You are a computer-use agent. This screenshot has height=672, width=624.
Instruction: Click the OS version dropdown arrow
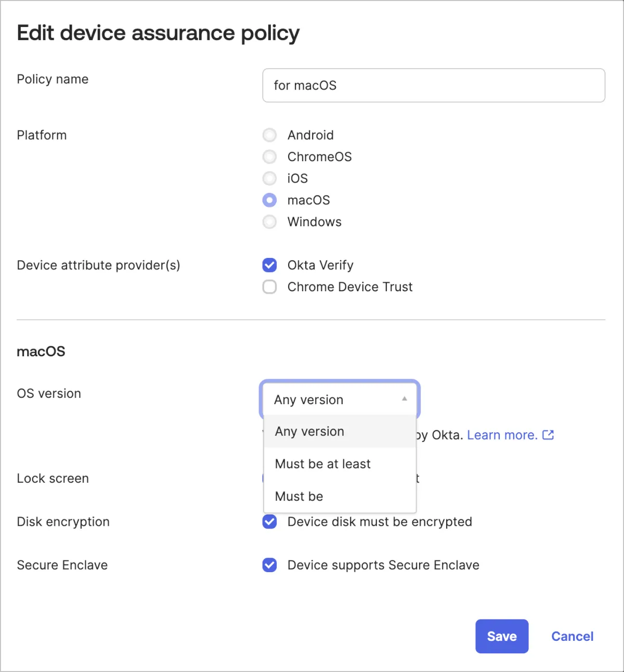coord(404,399)
